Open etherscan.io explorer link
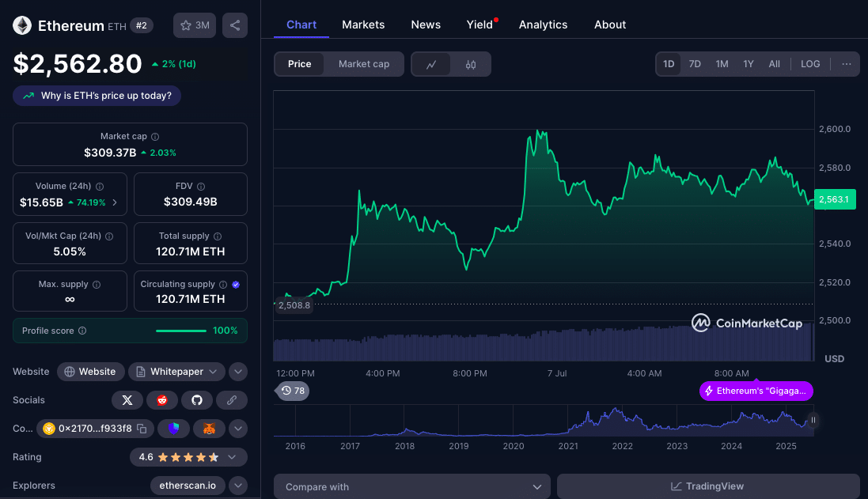868x499 pixels. click(x=188, y=486)
